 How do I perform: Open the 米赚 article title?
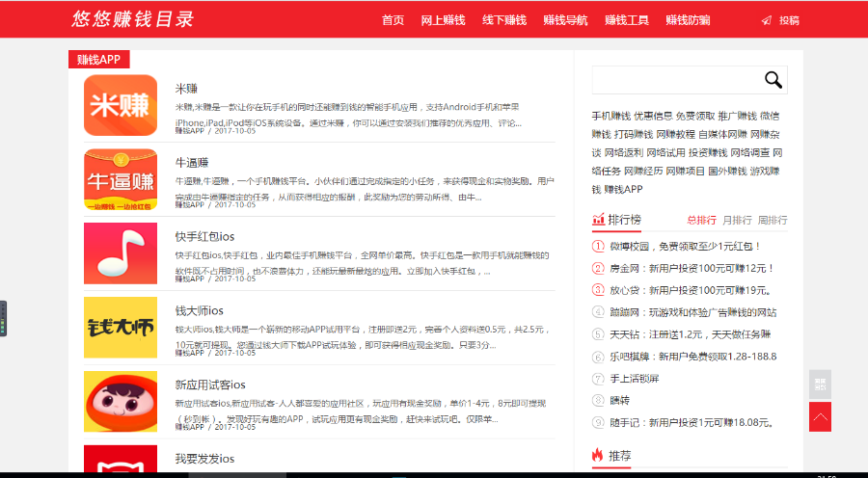pos(186,89)
